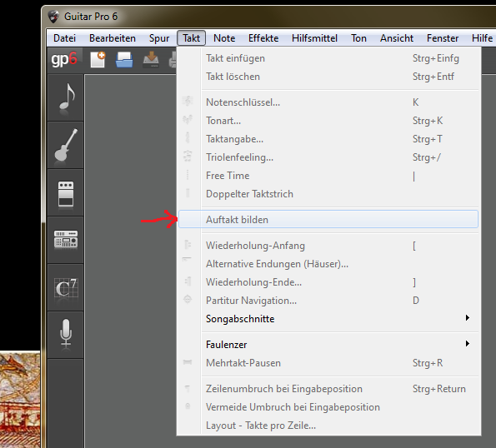Toggle Free Time option

[x=328, y=176]
